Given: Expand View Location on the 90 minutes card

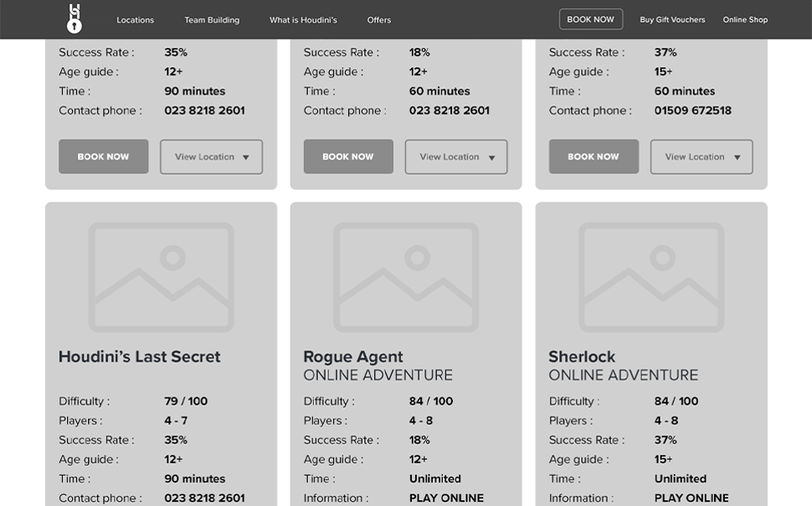Looking at the screenshot, I should [x=211, y=157].
